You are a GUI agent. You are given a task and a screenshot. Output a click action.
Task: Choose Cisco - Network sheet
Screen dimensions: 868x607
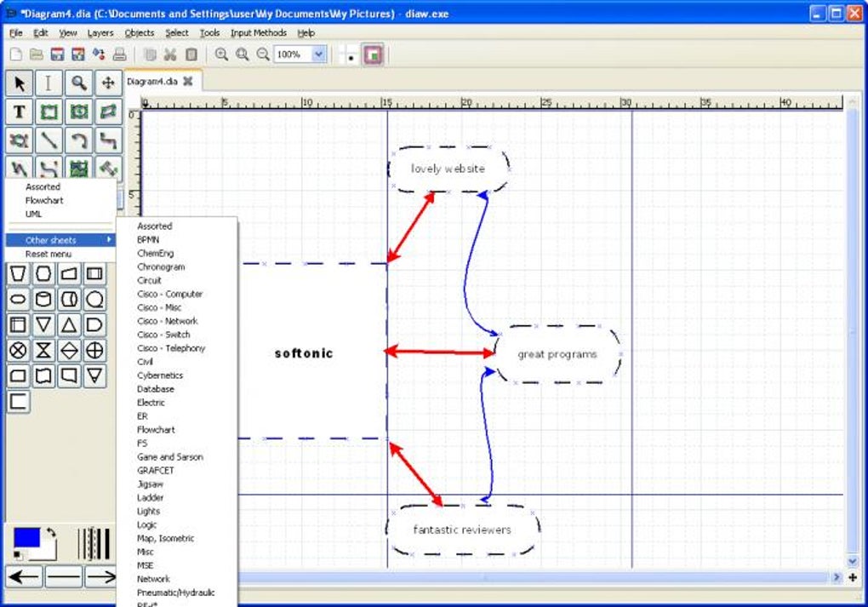pyautogui.click(x=167, y=321)
